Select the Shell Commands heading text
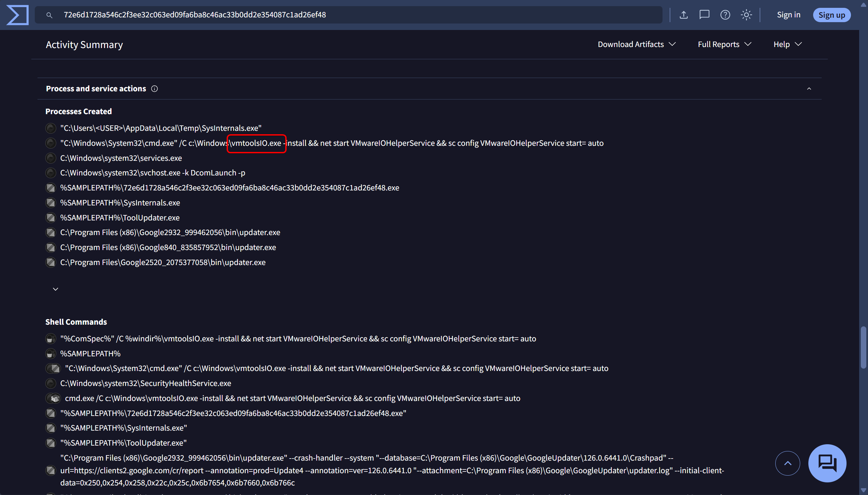The width and height of the screenshot is (868, 495). coord(76,322)
